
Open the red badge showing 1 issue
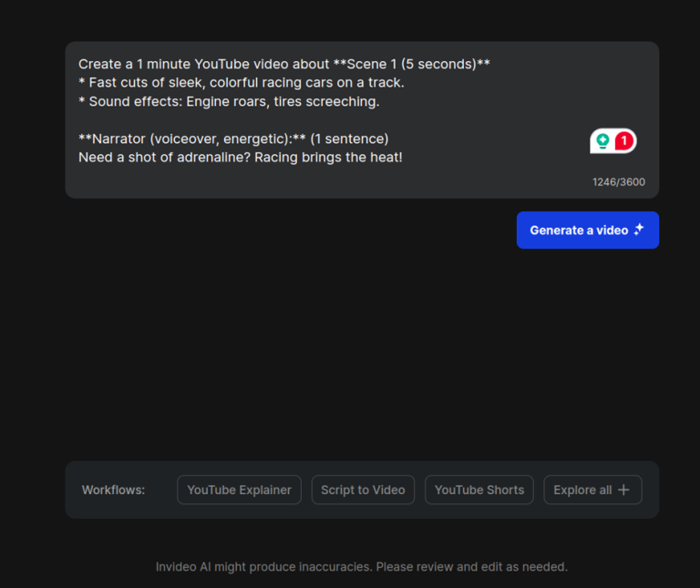[624, 141]
